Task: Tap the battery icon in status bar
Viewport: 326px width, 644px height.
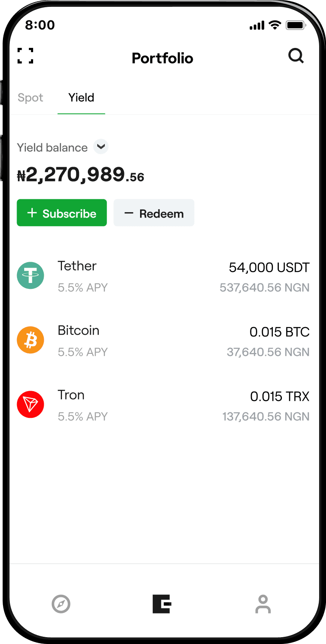Action: pos(295,25)
